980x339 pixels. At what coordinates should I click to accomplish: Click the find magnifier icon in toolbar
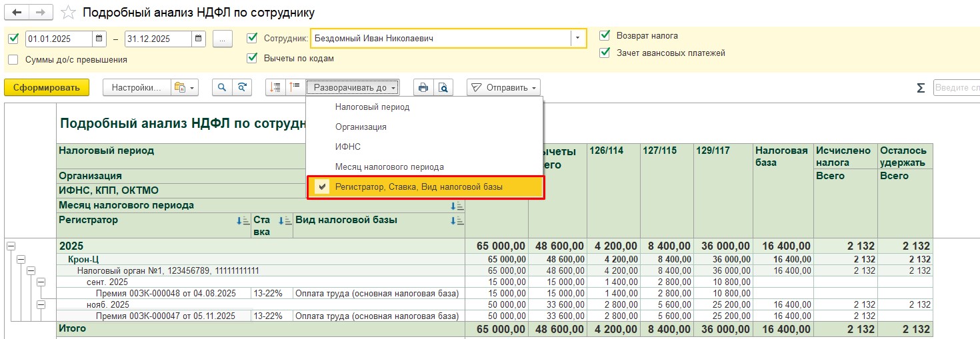(222, 87)
